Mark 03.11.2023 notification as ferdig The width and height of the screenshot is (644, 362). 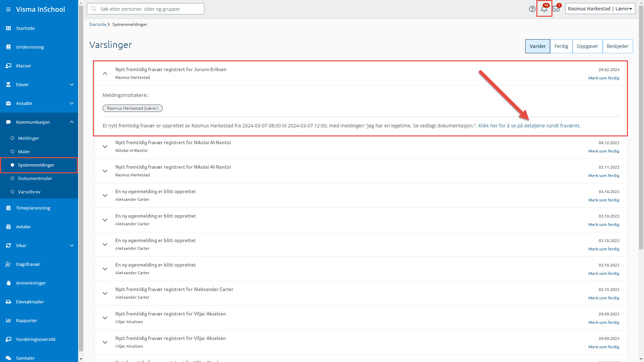(604, 176)
